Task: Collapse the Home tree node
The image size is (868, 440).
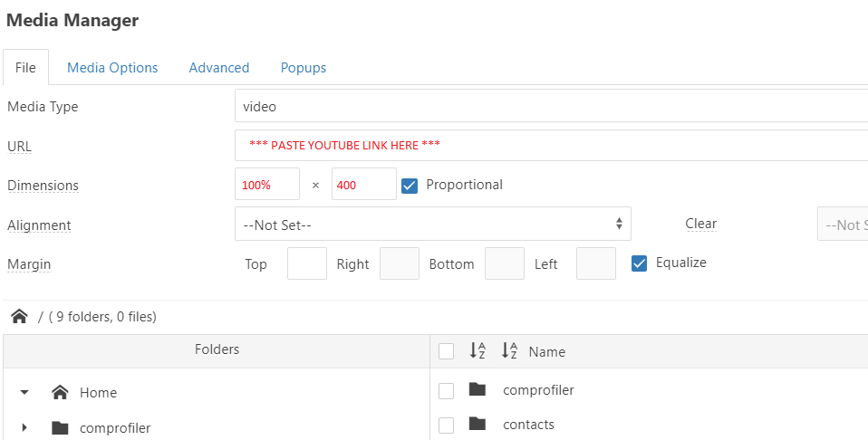Action: [x=24, y=392]
